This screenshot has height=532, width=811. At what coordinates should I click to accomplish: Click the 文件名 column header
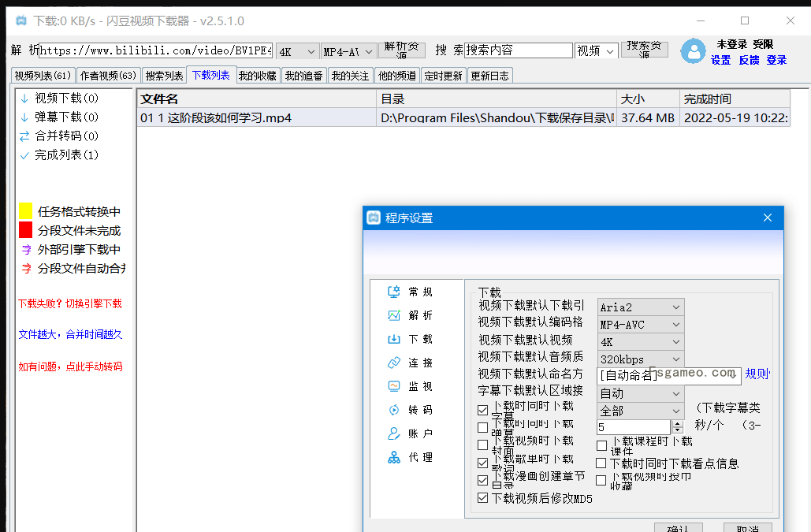pos(257,99)
